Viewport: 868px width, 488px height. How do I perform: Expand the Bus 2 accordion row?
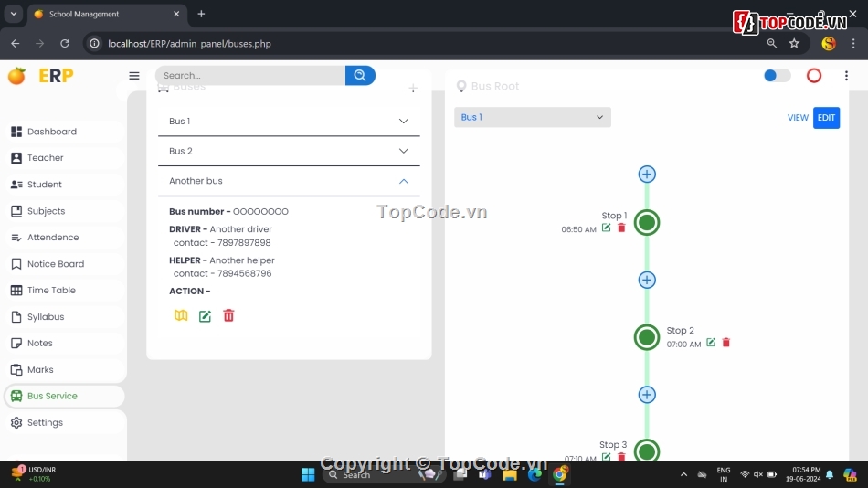coord(289,151)
